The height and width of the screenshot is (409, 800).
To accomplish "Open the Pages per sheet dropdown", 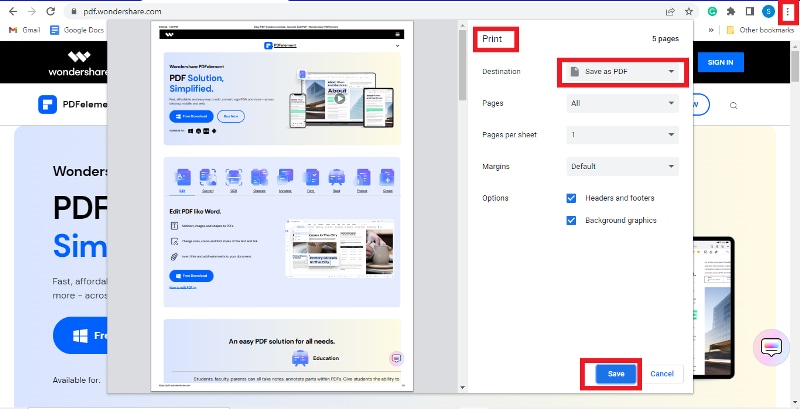I will pos(622,135).
